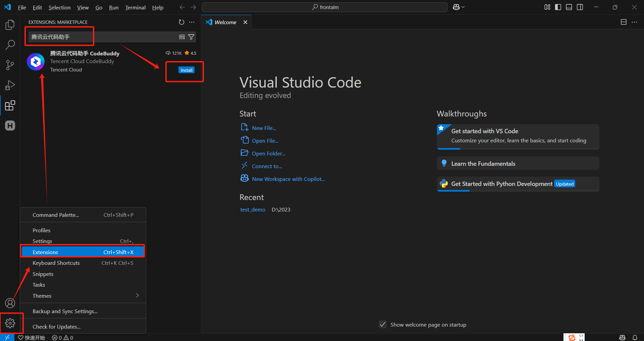This screenshot has width=644, height=341.
Task: Select Command Palette menu entry
Action: [x=83, y=215]
